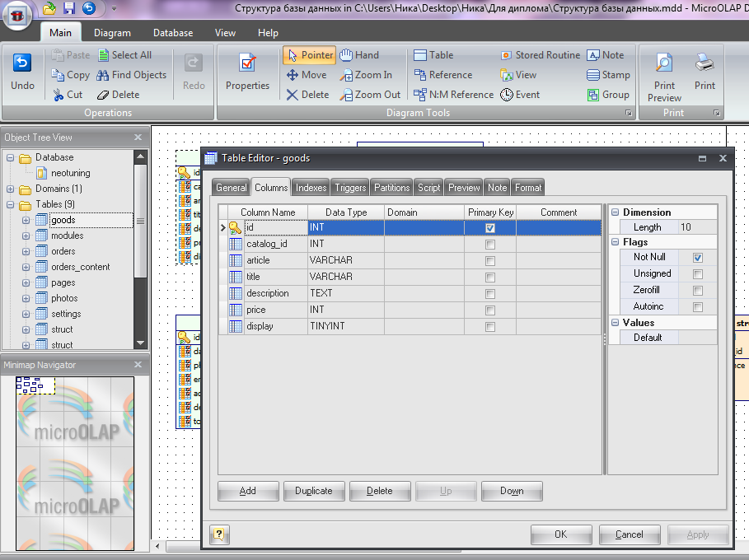
Task: Expand the orders_content table node
Action: click(x=26, y=268)
